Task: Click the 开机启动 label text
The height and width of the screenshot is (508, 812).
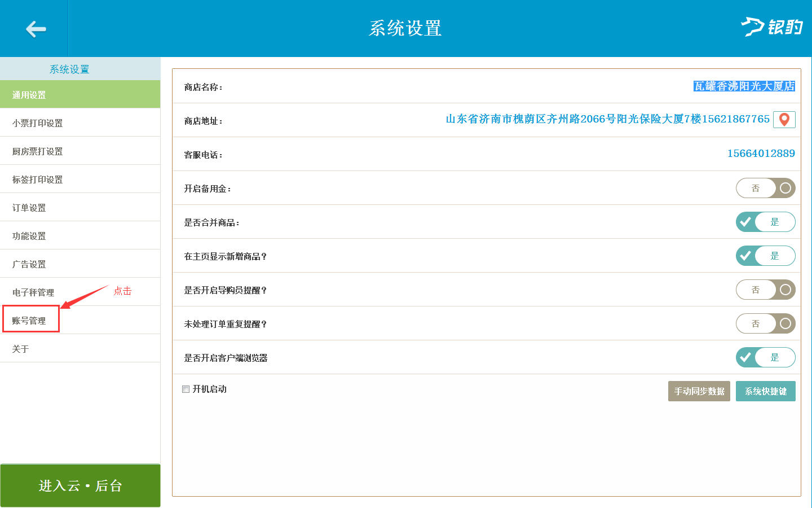Action: (x=210, y=389)
